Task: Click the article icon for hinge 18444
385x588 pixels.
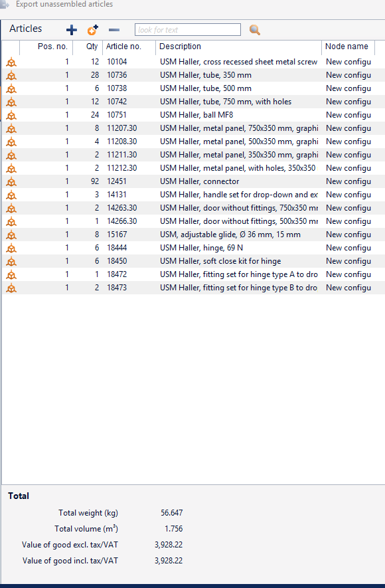Action: point(11,248)
